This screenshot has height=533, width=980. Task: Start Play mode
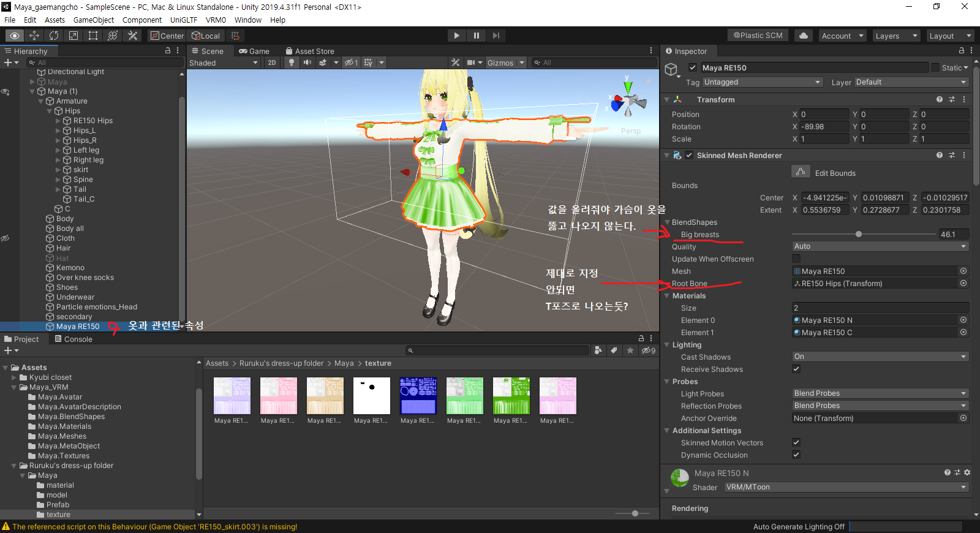click(x=456, y=36)
